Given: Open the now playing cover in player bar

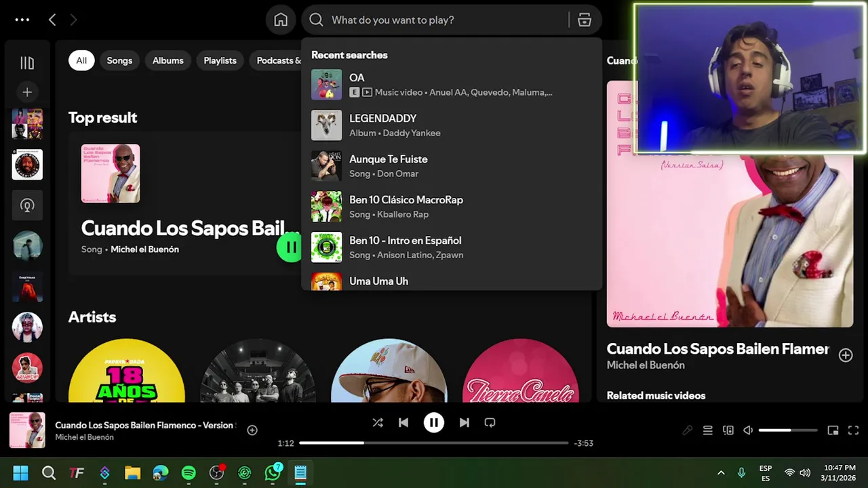Looking at the screenshot, I should coord(27,430).
